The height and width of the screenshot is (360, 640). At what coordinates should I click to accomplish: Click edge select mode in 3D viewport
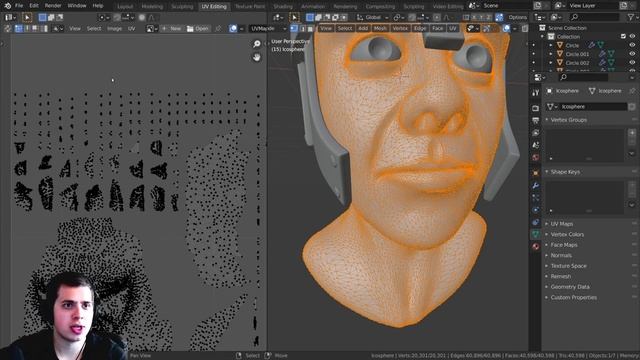click(302, 29)
